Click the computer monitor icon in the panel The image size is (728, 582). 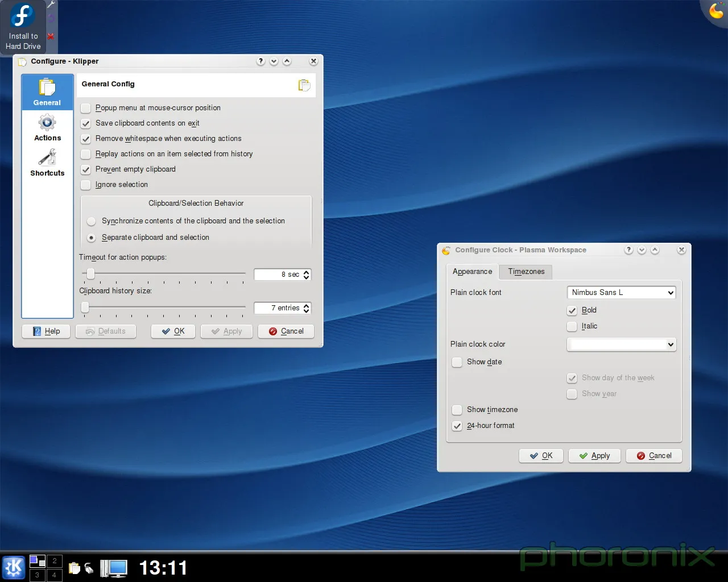click(114, 568)
